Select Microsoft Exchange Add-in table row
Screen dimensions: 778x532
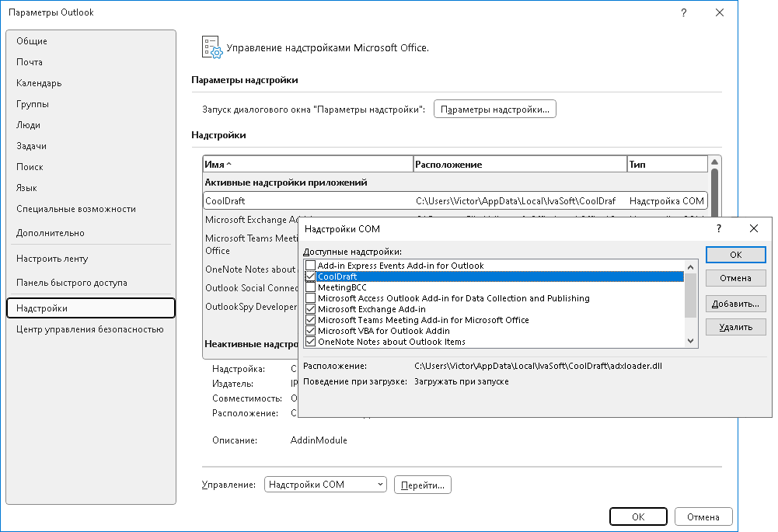tap(250, 220)
